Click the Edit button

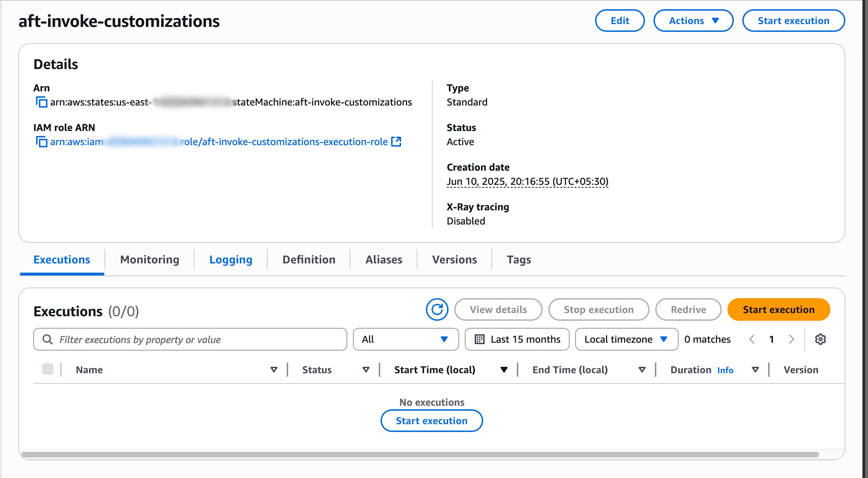pos(620,21)
